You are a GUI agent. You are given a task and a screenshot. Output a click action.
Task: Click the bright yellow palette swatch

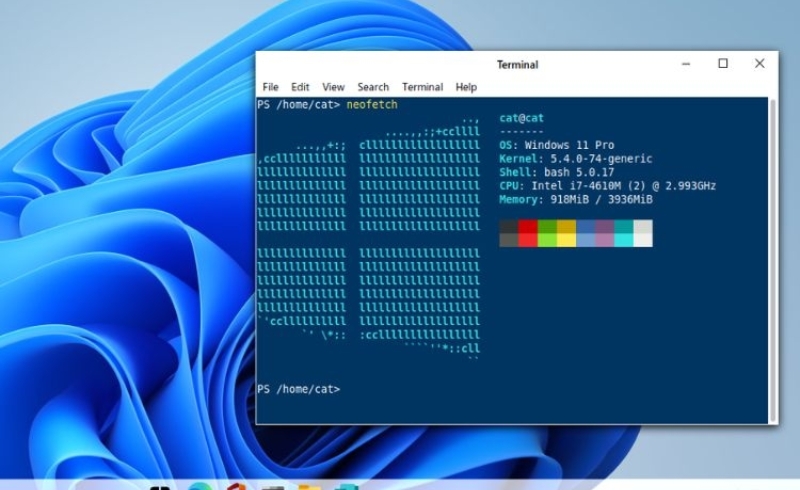566,240
